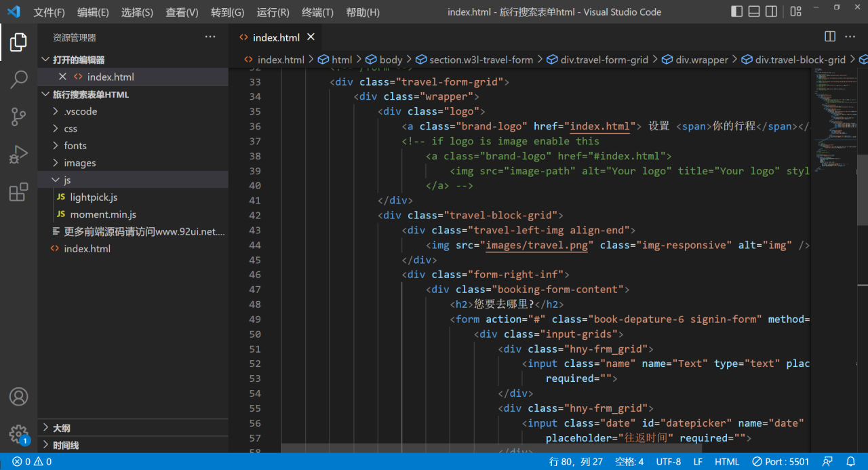
Task: Open the 终端(T) menu
Action: coord(317,12)
